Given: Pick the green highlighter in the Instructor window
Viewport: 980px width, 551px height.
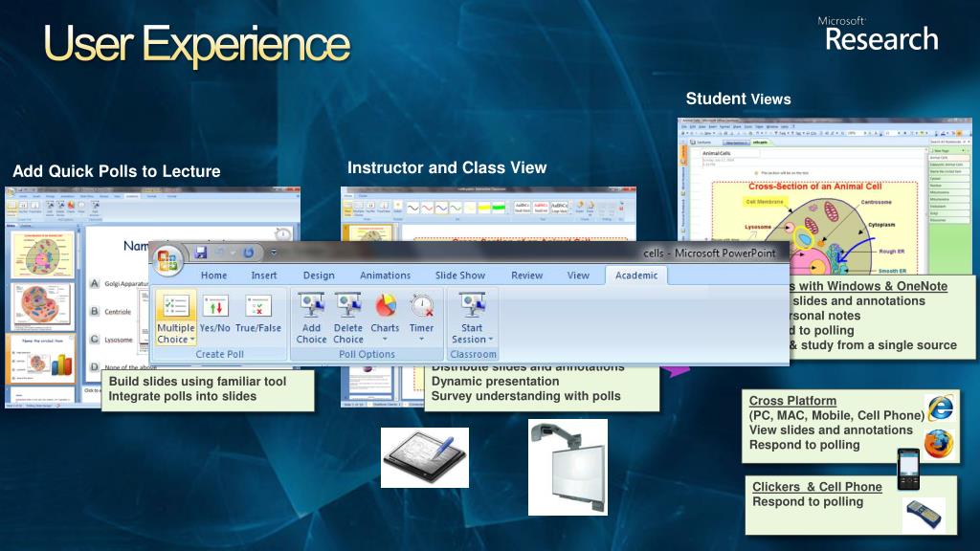Looking at the screenshot, I should 498,207.
